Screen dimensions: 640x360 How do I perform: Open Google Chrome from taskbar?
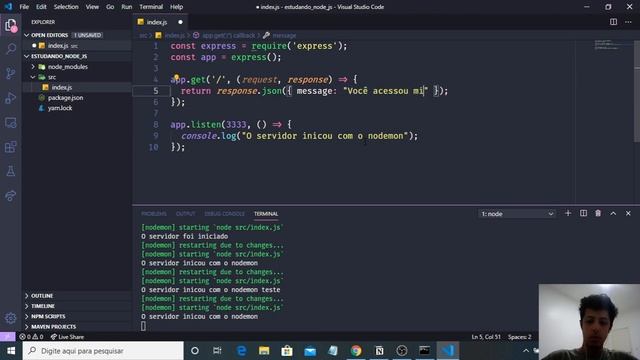tap(356, 351)
